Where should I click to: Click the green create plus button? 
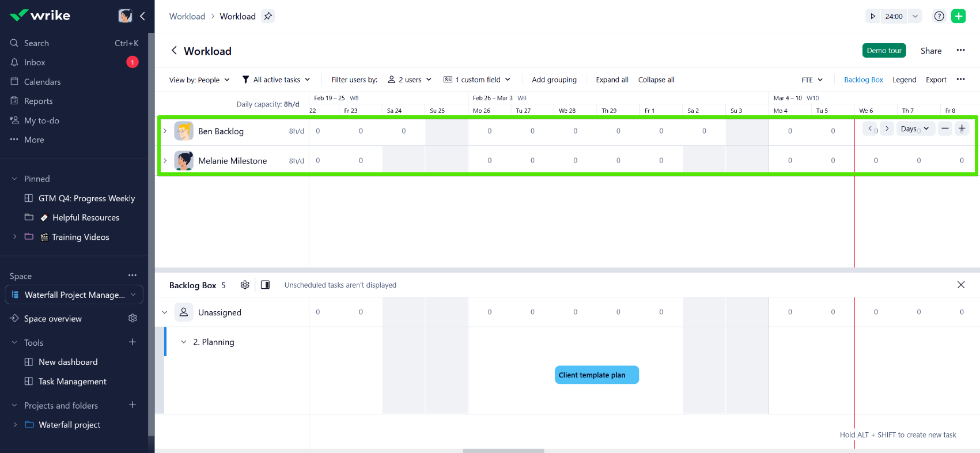(x=959, y=16)
